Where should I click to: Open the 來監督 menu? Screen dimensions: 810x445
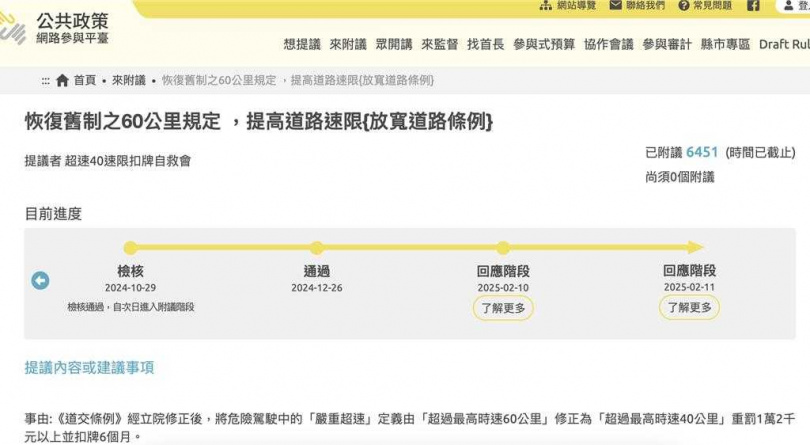440,44
